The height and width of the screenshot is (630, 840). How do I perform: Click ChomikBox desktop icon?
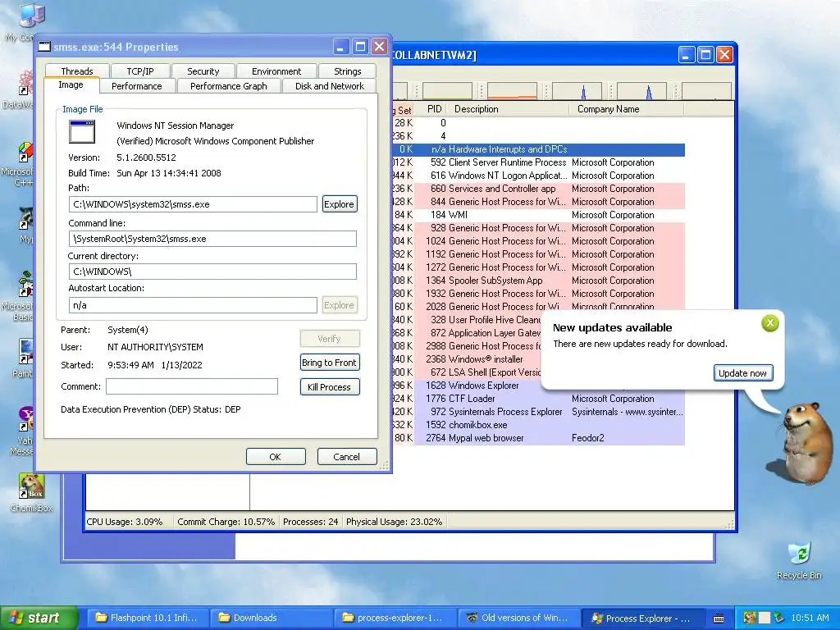pyautogui.click(x=31, y=493)
